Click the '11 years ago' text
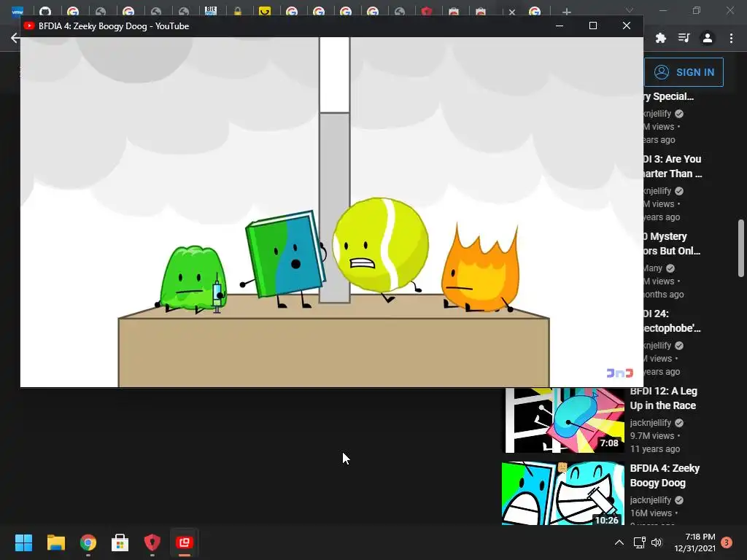The width and height of the screenshot is (747, 560). (x=655, y=449)
